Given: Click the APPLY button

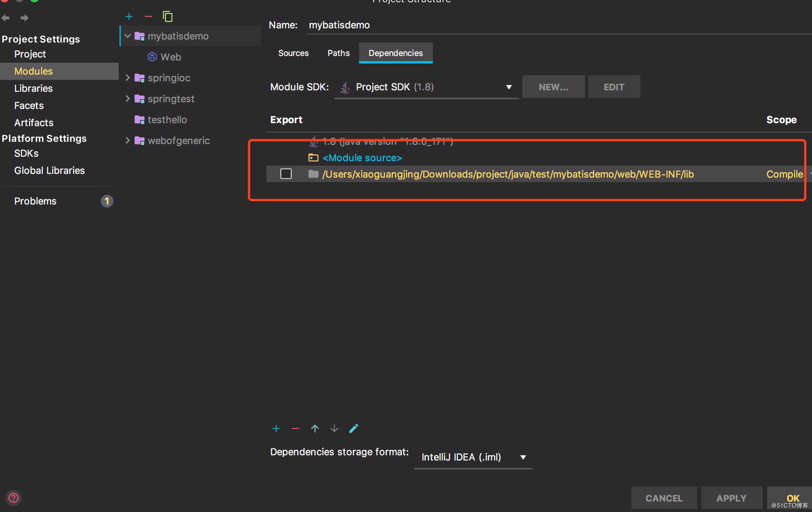Looking at the screenshot, I should pos(731,498).
